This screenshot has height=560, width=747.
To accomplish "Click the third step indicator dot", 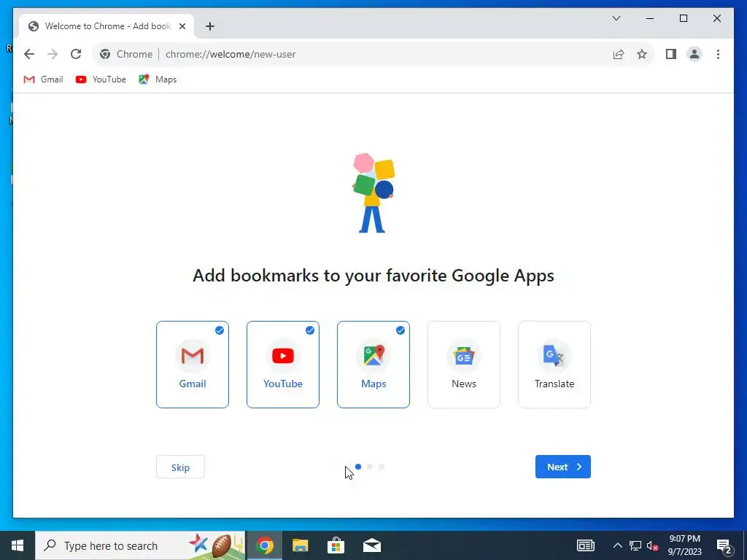I will tap(382, 467).
